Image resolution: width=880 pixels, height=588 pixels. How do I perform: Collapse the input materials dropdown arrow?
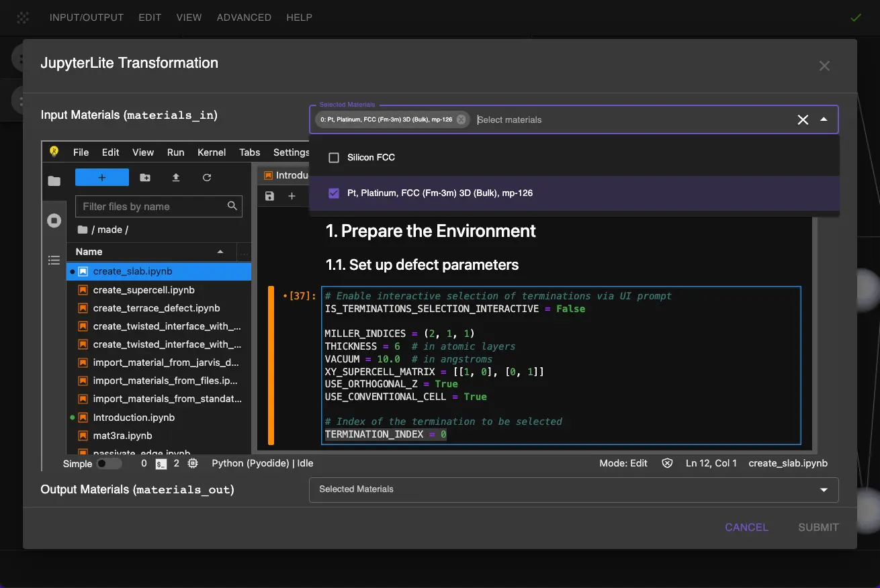(x=824, y=119)
